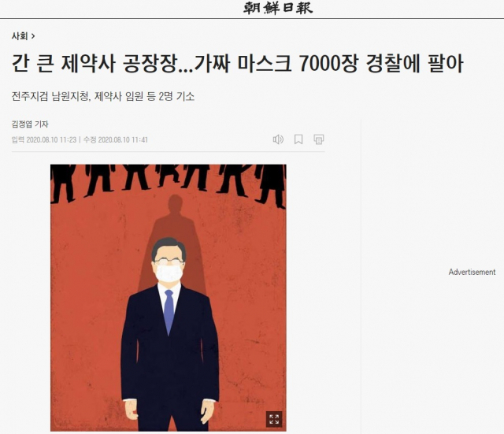
Task: Bookmark this article
Action: coord(298,139)
